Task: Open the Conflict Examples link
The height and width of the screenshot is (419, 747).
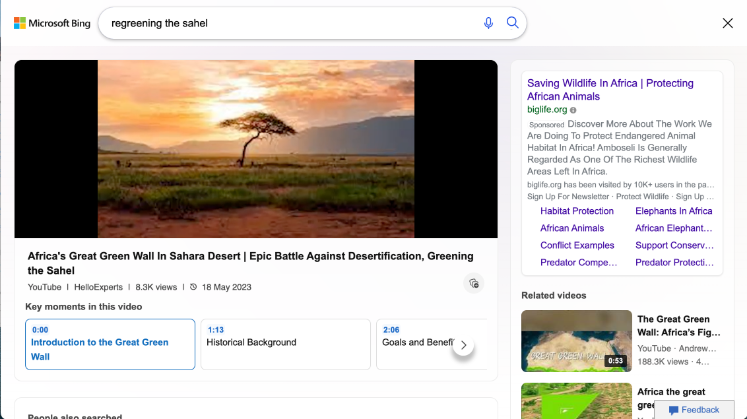Action: [x=577, y=245]
